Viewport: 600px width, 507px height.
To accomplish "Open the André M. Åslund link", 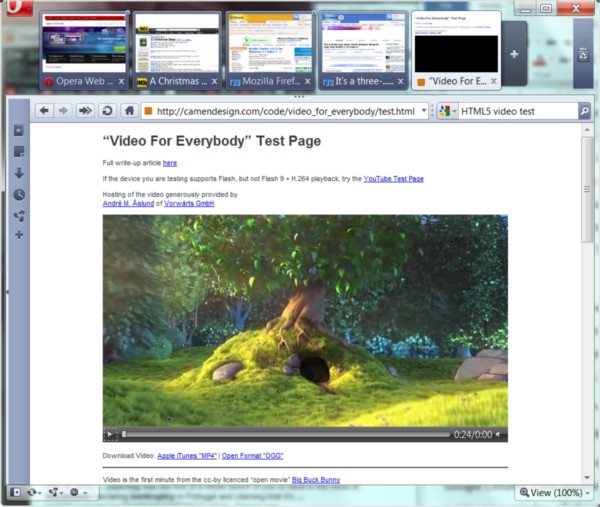I will pyautogui.click(x=128, y=203).
